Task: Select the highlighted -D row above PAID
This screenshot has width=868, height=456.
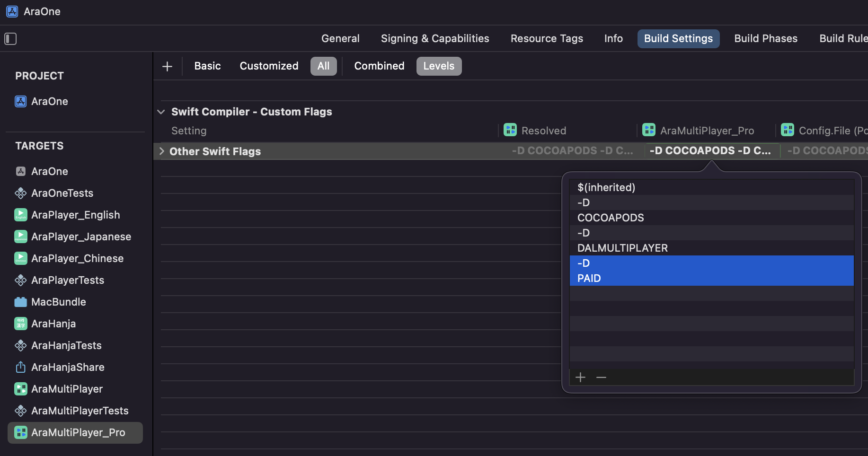Action: tap(712, 263)
